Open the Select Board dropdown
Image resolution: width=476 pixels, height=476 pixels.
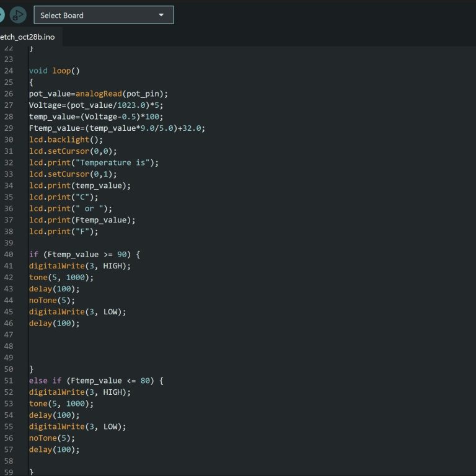coord(104,15)
